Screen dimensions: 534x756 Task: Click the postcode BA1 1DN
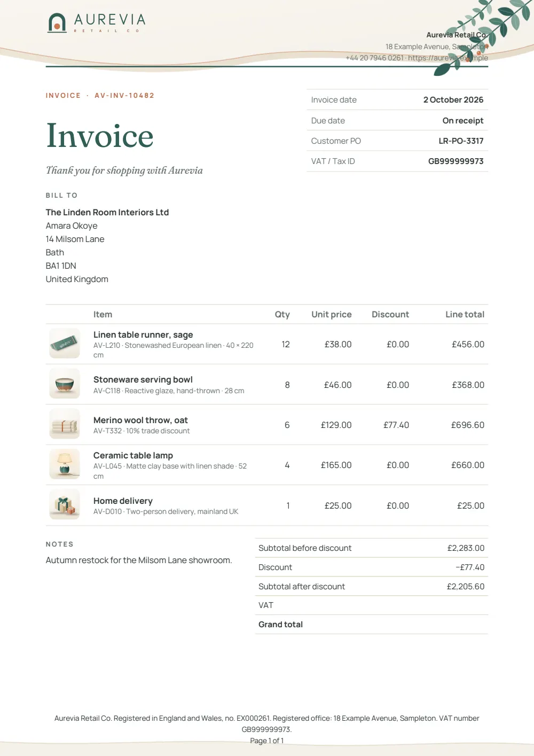click(x=61, y=266)
